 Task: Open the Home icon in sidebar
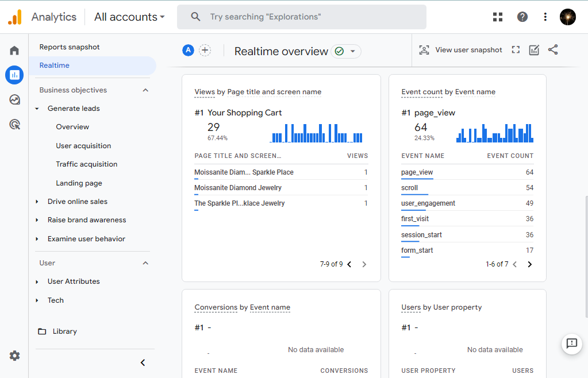click(x=14, y=51)
